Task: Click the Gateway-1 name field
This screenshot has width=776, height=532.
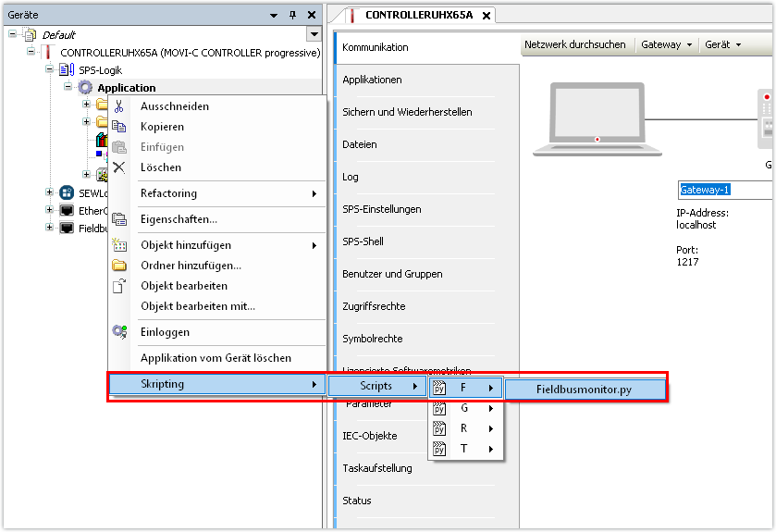Action: coord(724,190)
